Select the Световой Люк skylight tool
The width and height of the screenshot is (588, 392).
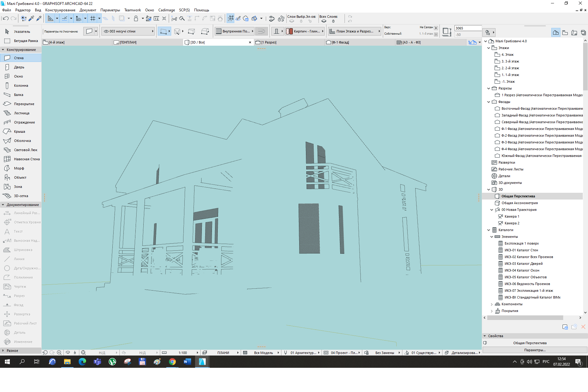coord(21,150)
